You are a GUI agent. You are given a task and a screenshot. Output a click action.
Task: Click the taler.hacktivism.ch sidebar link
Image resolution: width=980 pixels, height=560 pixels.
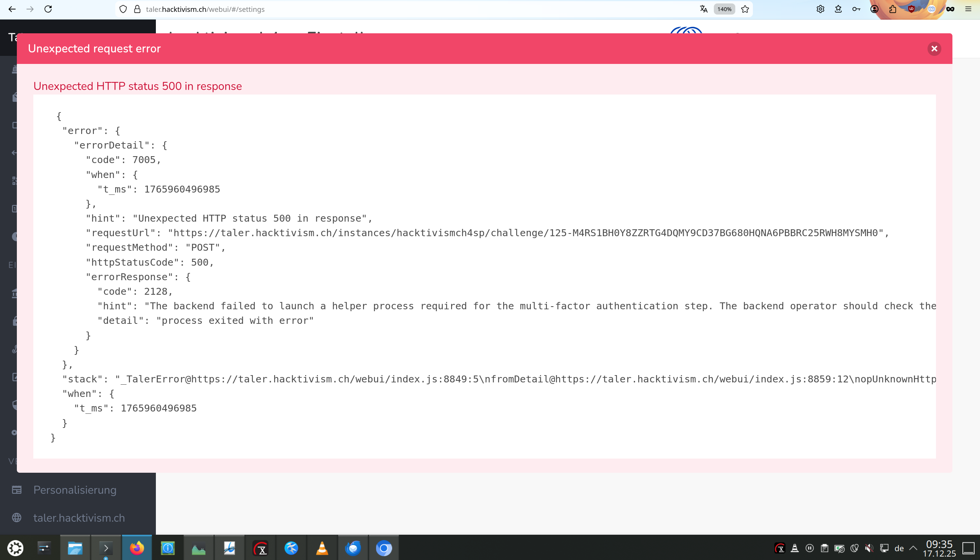[x=79, y=518]
